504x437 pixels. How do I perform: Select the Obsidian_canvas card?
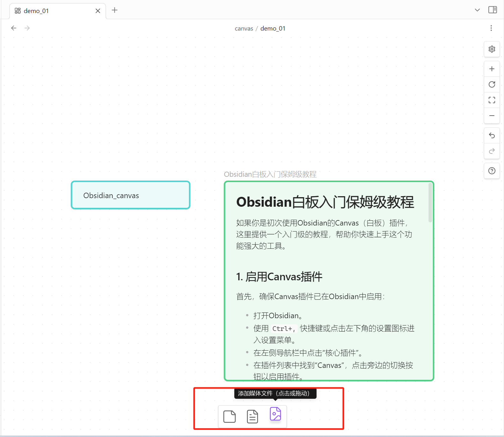pyautogui.click(x=131, y=195)
